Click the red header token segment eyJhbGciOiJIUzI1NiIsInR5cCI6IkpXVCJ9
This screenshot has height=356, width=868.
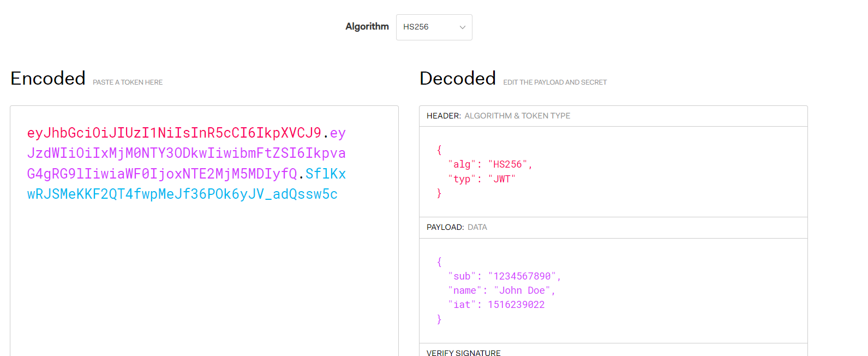tap(174, 133)
